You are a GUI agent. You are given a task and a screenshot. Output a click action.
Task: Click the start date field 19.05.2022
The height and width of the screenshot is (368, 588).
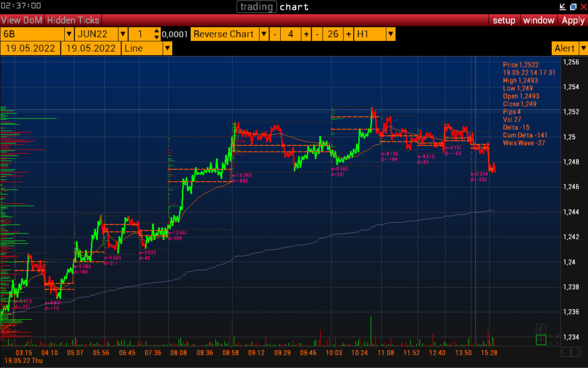tap(29, 48)
